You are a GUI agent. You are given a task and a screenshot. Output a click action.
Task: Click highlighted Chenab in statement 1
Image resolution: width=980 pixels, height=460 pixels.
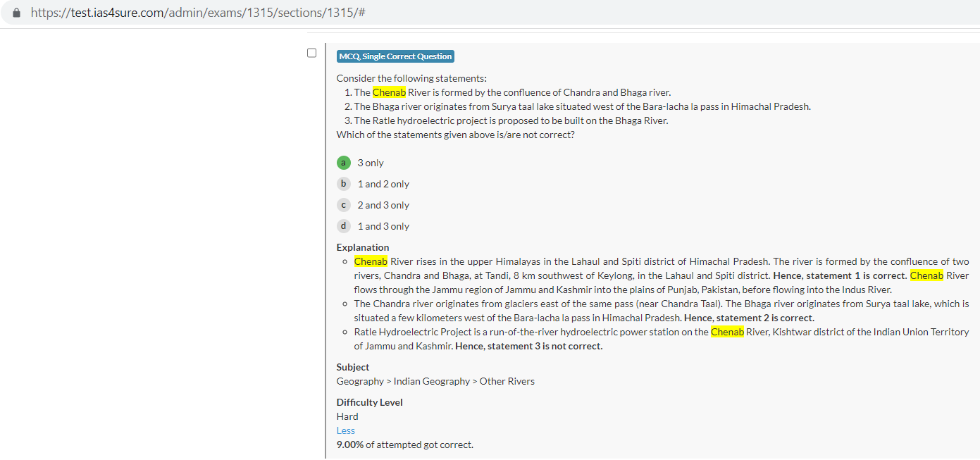[x=389, y=92]
